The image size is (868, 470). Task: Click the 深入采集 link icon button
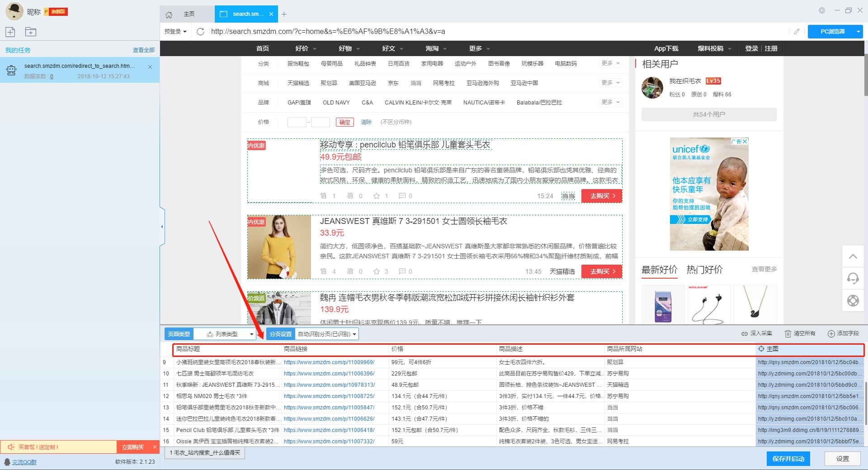click(756, 333)
